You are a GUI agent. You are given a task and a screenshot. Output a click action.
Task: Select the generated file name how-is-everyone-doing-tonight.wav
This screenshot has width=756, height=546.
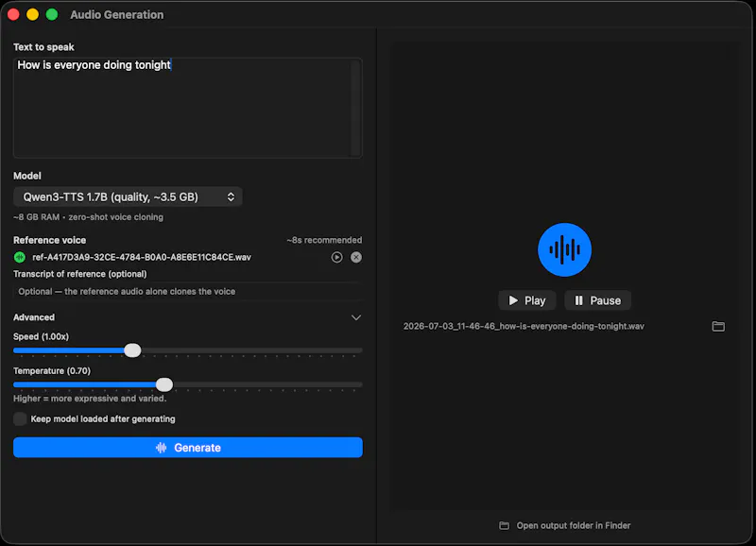[x=524, y=326]
